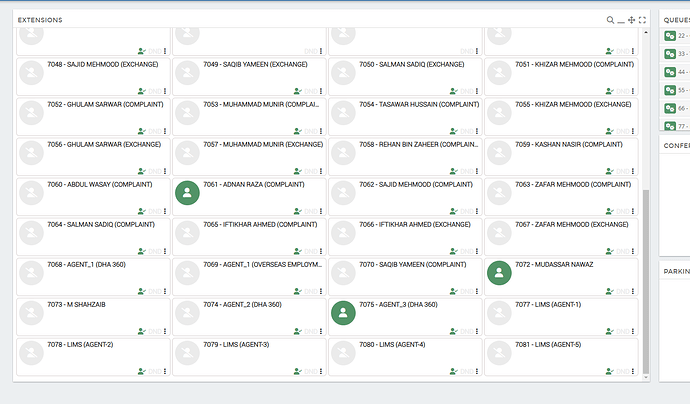The width and height of the screenshot is (690, 404).
Task: Open the three-dot menu for extension 7055
Action: point(633,131)
